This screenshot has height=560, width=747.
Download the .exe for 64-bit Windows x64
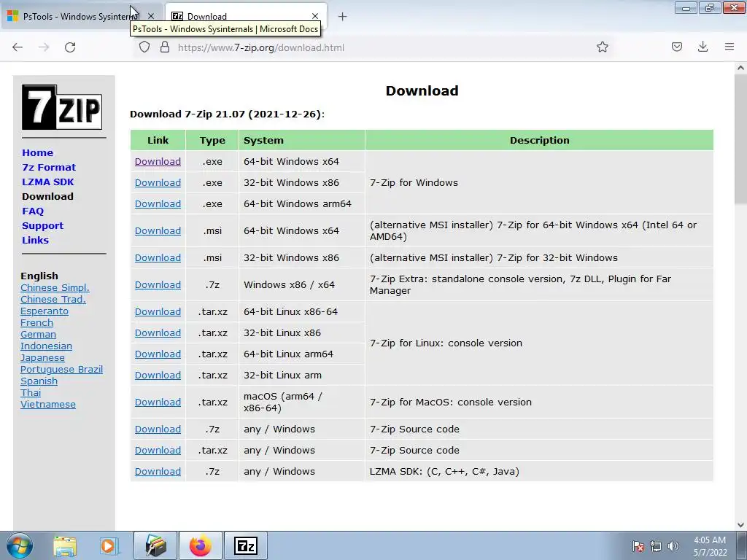click(158, 161)
